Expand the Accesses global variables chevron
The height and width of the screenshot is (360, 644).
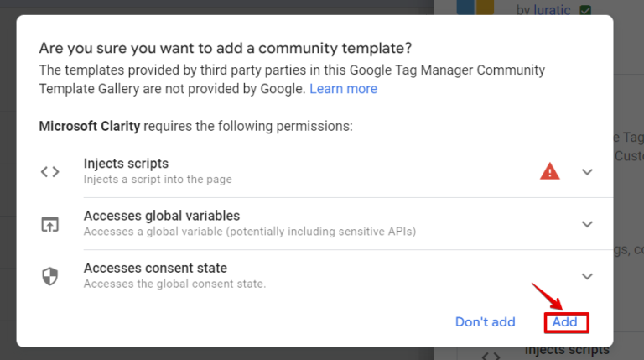[x=587, y=224]
